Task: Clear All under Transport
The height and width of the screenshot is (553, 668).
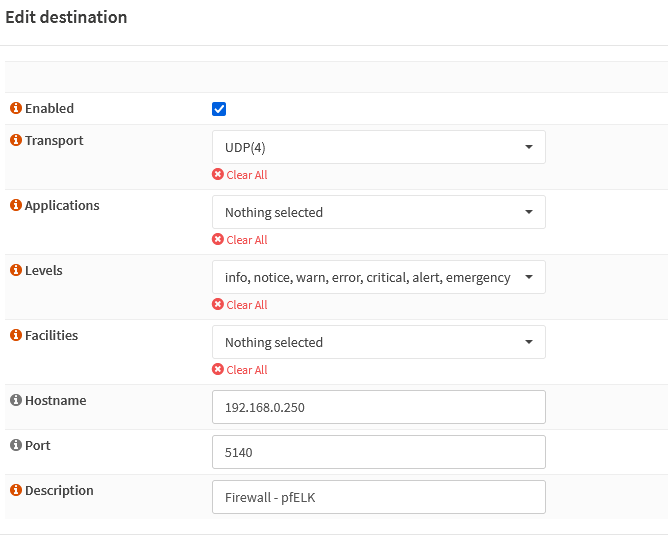Action: coord(240,175)
